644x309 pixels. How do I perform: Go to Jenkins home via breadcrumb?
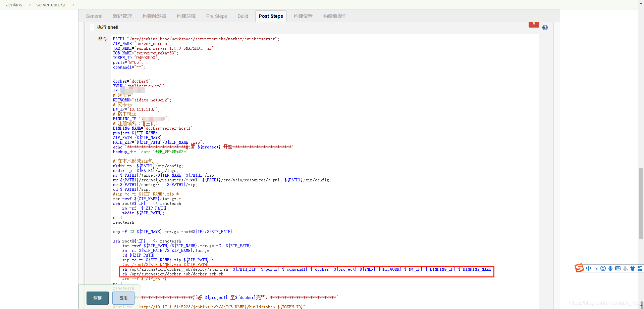tap(14, 5)
